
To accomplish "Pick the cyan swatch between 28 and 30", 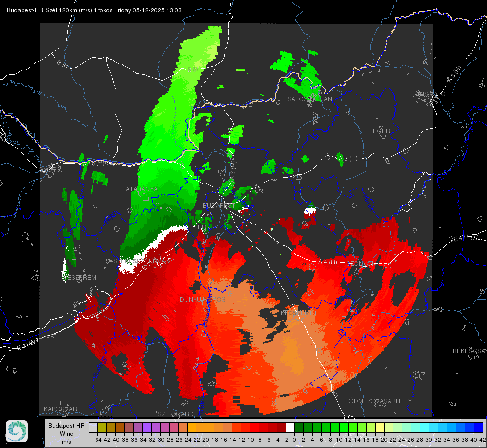I will (425, 427).
